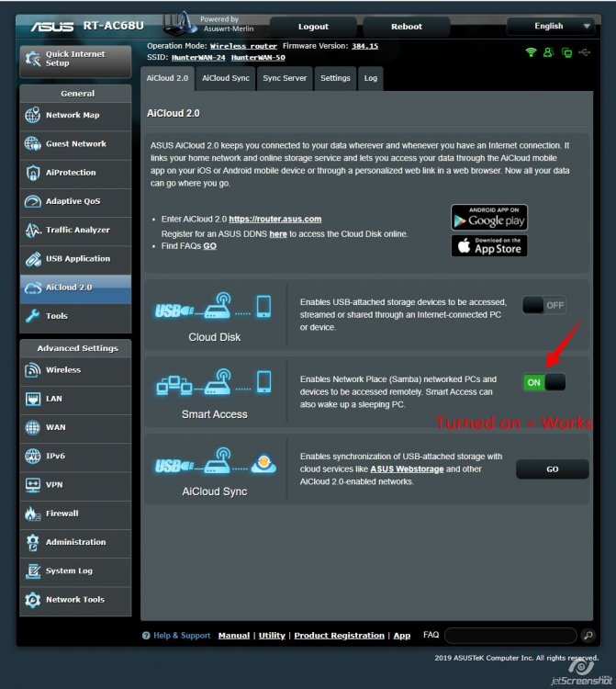Turn off the Smart Access switch

coord(544,382)
